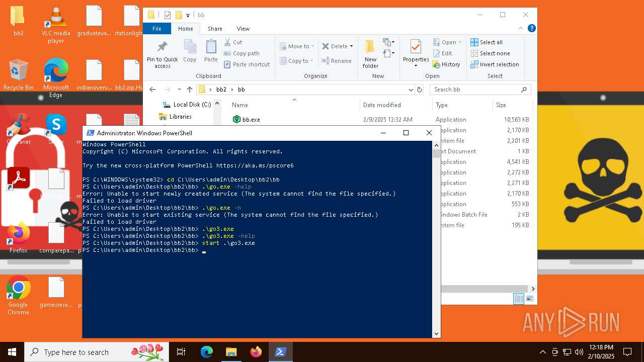644x362 pixels.
Task: Open the notifications action center
Action: (627, 352)
